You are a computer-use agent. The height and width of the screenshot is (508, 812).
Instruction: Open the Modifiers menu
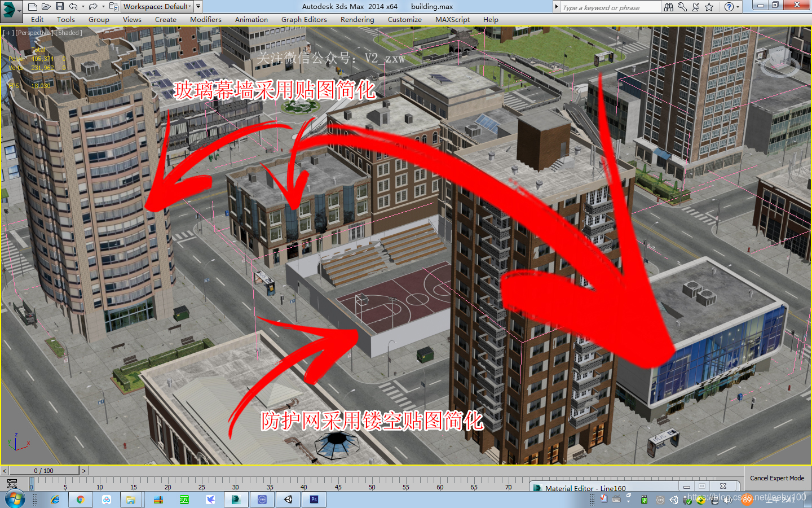click(x=206, y=20)
